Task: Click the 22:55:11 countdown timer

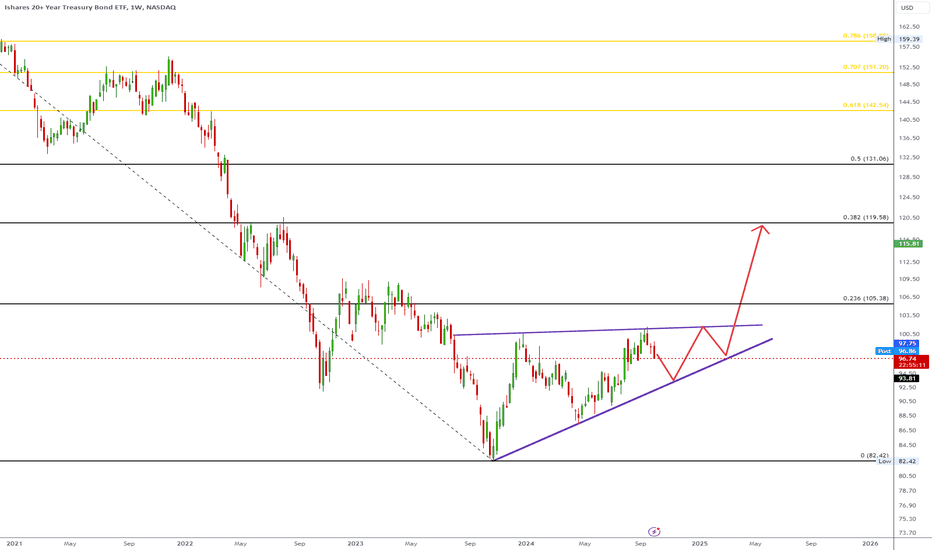Action: (912, 365)
